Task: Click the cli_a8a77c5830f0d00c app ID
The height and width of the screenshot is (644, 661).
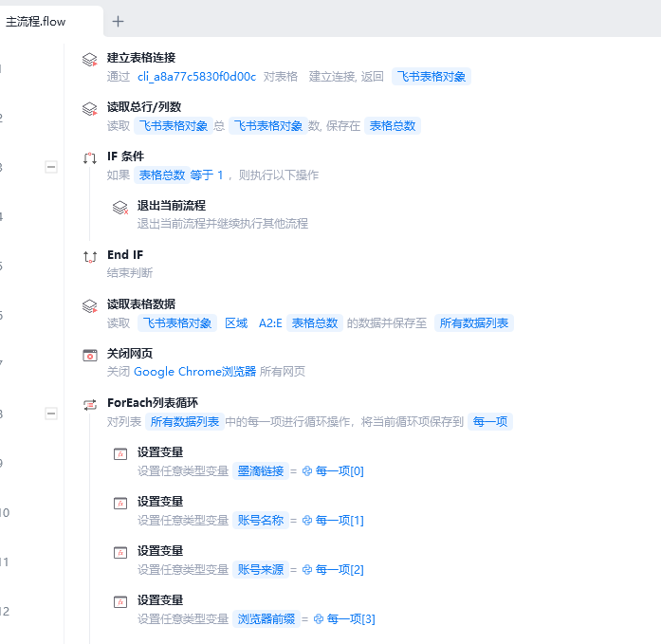Action: (x=196, y=77)
